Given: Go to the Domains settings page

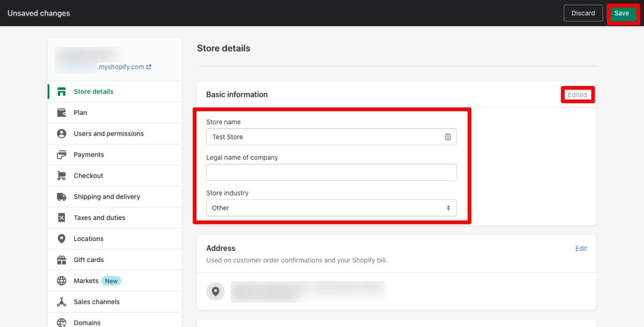Looking at the screenshot, I should tap(87, 322).
